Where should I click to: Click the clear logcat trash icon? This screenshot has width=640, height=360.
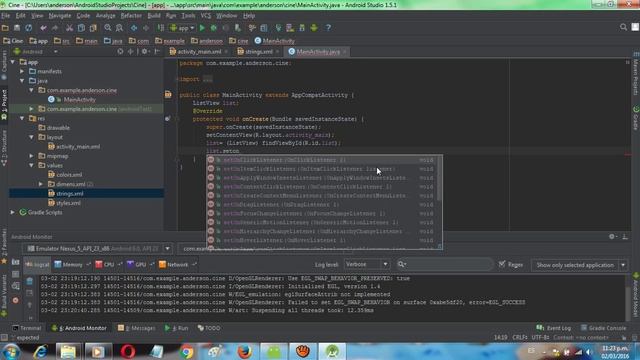click(x=30, y=281)
